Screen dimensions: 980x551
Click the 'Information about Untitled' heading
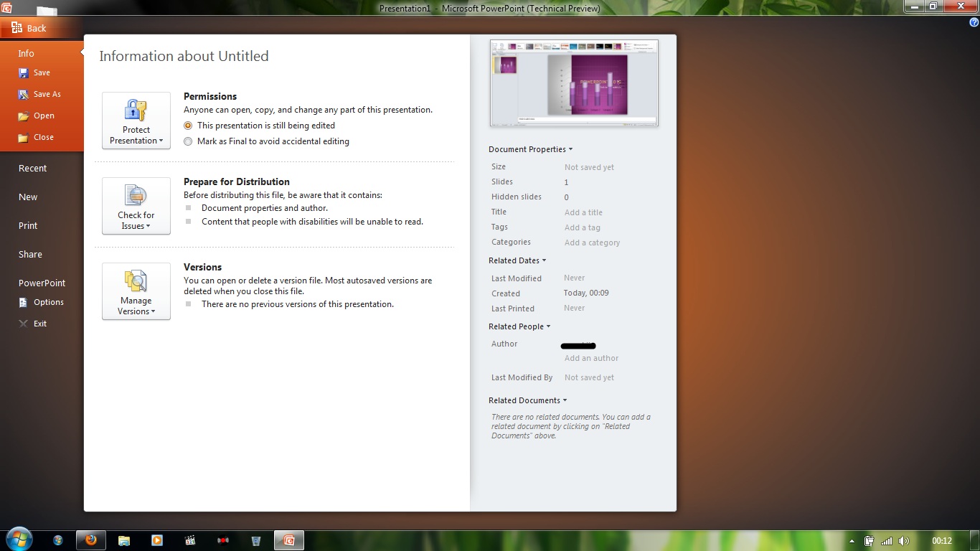click(184, 56)
